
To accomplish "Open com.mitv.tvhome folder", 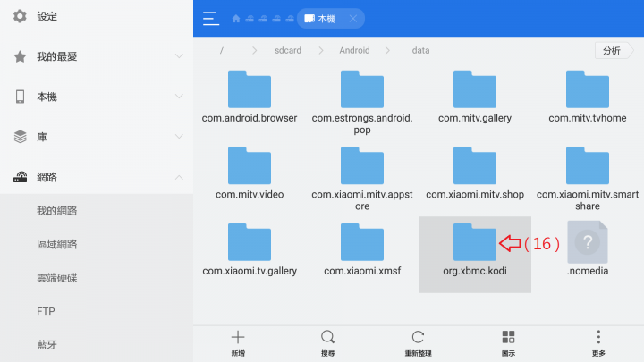I will (x=588, y=97).
